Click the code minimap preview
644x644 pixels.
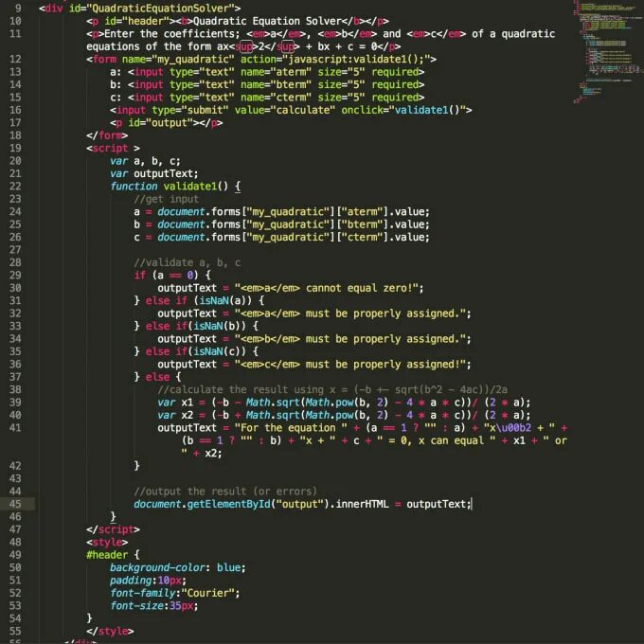pos(609,51)
